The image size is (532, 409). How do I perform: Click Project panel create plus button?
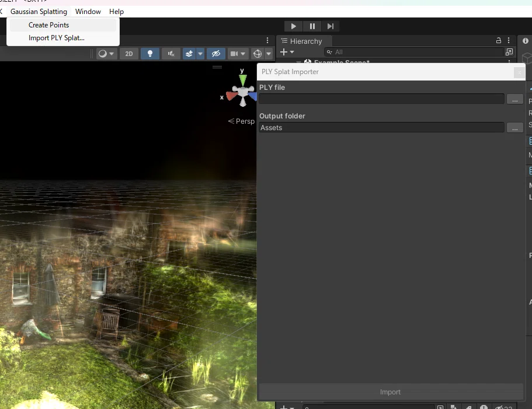pyautogui.click(x=284, y=407)
